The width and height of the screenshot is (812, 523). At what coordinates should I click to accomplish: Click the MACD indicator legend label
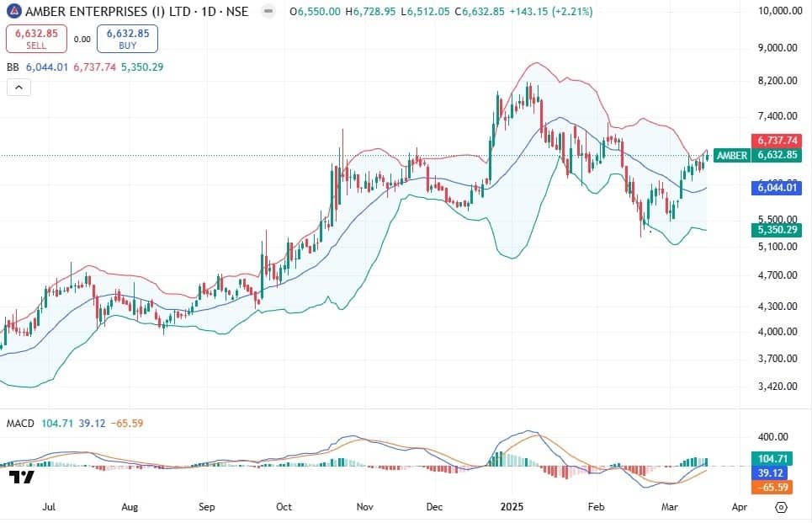20,423
